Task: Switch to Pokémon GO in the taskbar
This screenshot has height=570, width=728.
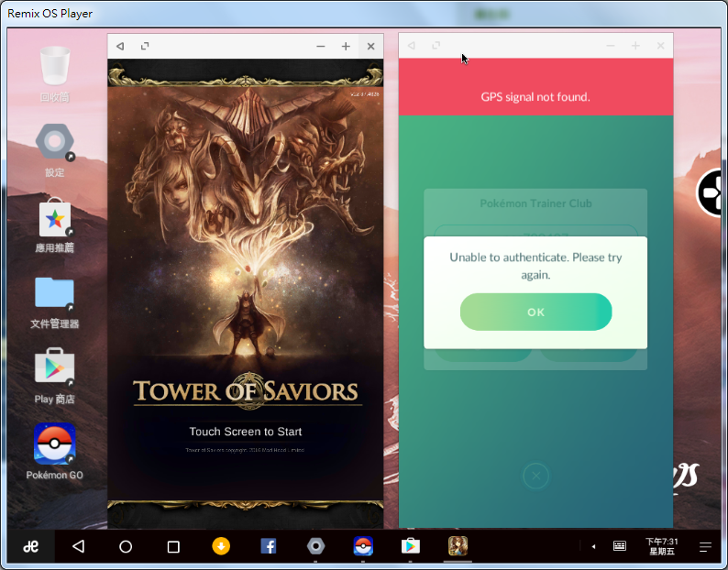Action: pos(363,546)
